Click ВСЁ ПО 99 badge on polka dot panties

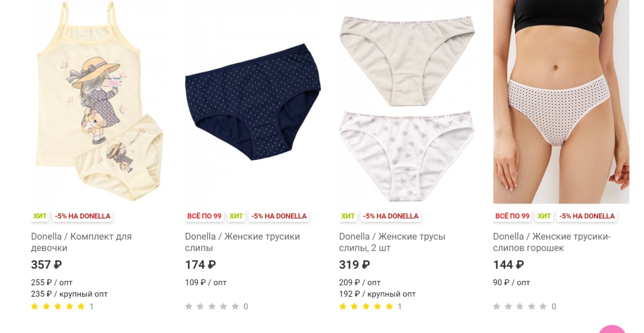pos(512,216)
